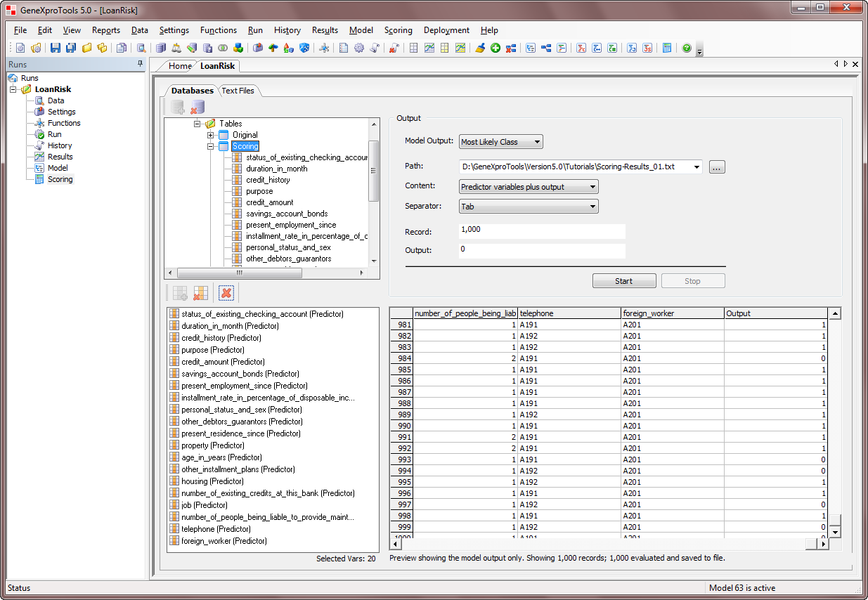Click the browse path ellipsis button
868x600 pixels.
pos(716,167)
